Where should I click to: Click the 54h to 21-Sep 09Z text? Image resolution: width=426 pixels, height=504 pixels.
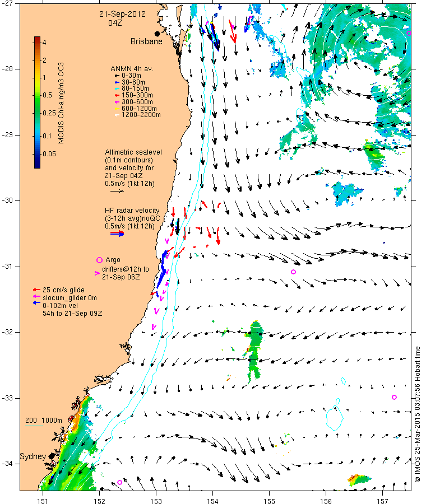pos(72,314)
